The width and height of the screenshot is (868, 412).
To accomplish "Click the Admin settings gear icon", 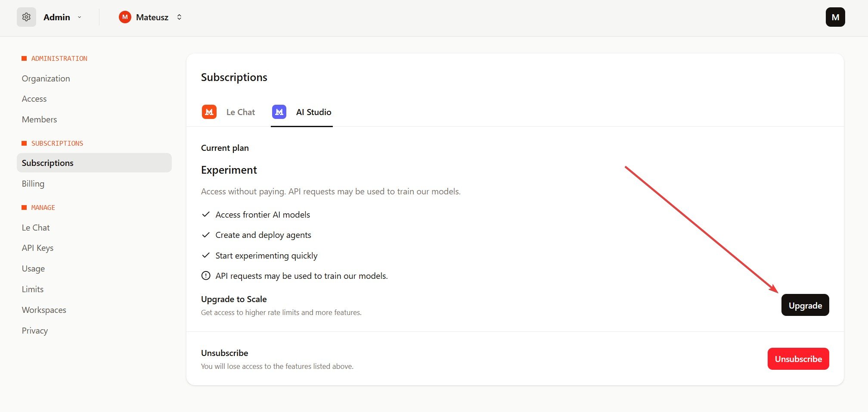I will [x=26, y=17].
